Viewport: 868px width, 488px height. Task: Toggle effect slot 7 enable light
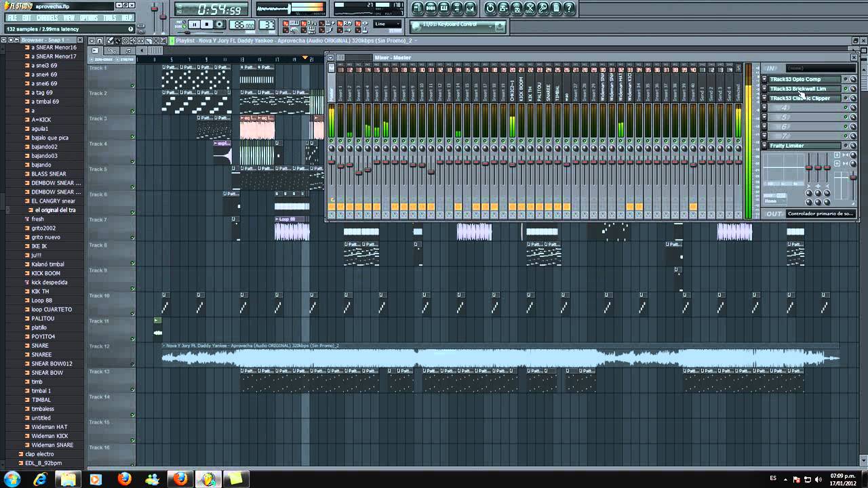(x=846, y=136)
